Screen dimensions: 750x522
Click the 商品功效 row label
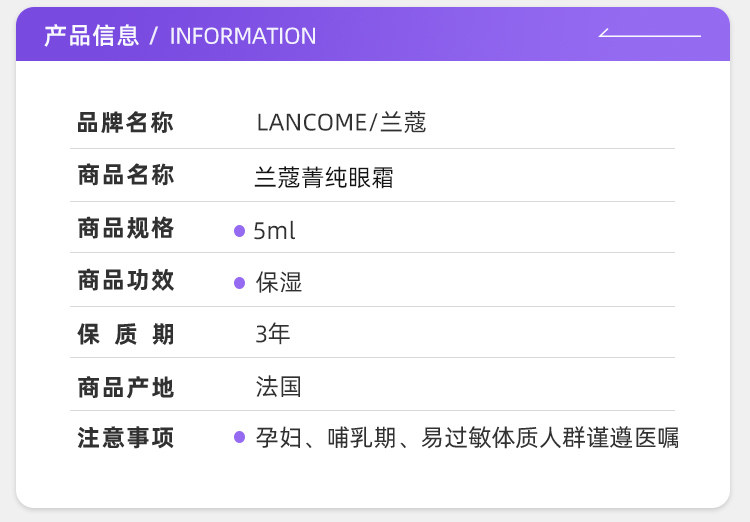(126, 281)
